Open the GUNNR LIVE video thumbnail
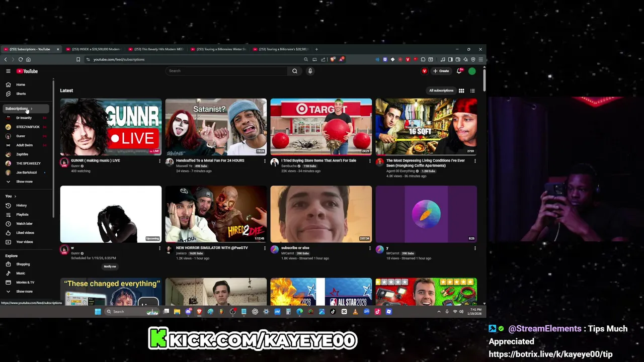This screenshot has width=644, height=362. tap(111, 127)
